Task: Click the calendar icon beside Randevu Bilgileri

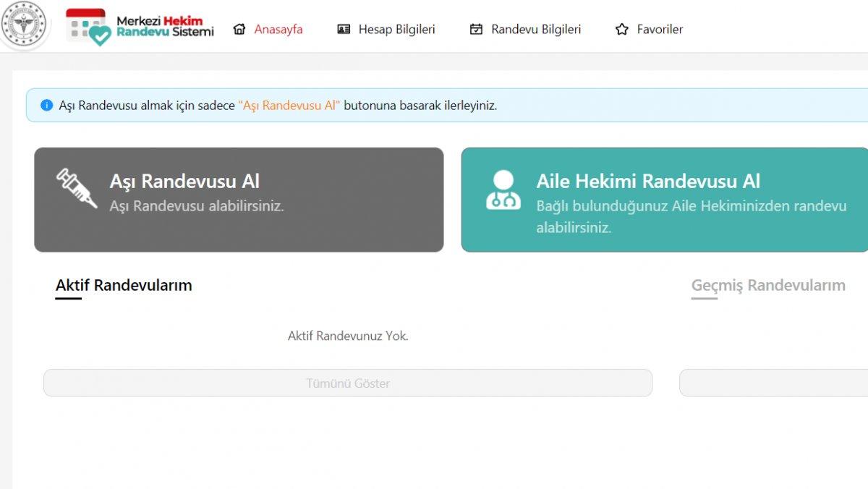Action: pos(475,29)
